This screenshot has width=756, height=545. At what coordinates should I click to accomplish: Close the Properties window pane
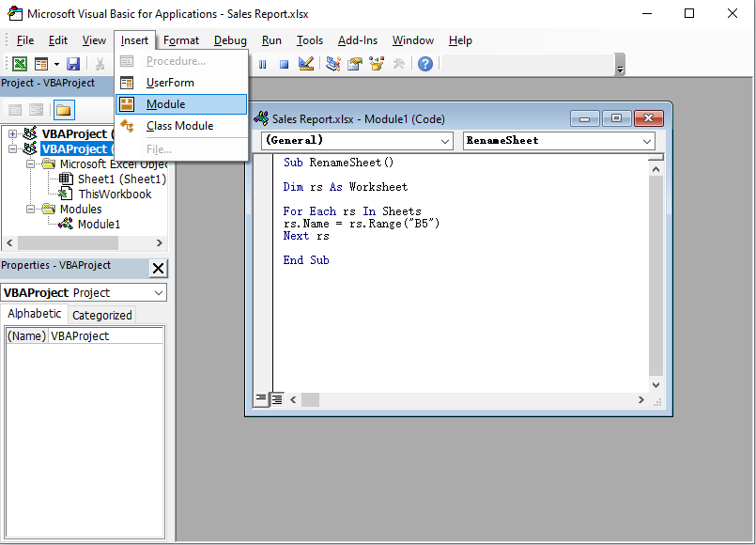[158, 268]
